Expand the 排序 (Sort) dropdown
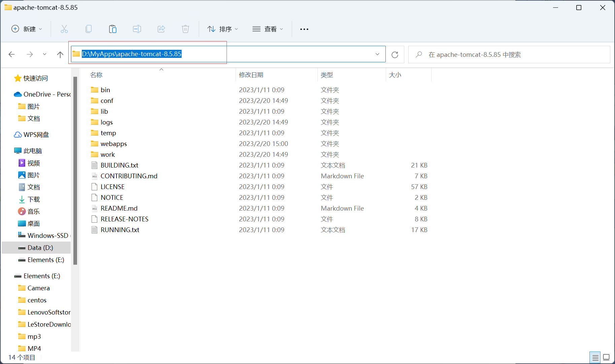This screenshot has width=615, height=364. point(223,29)
